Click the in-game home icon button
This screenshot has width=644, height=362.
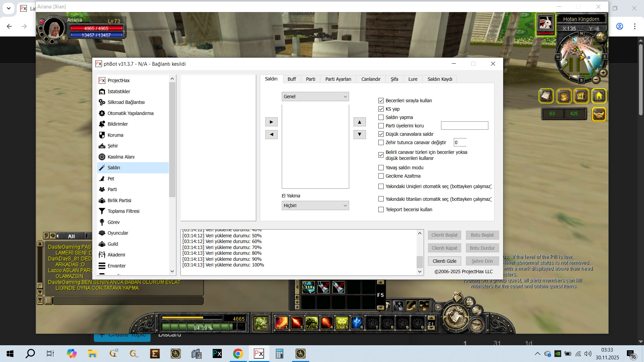click(599, 96)
